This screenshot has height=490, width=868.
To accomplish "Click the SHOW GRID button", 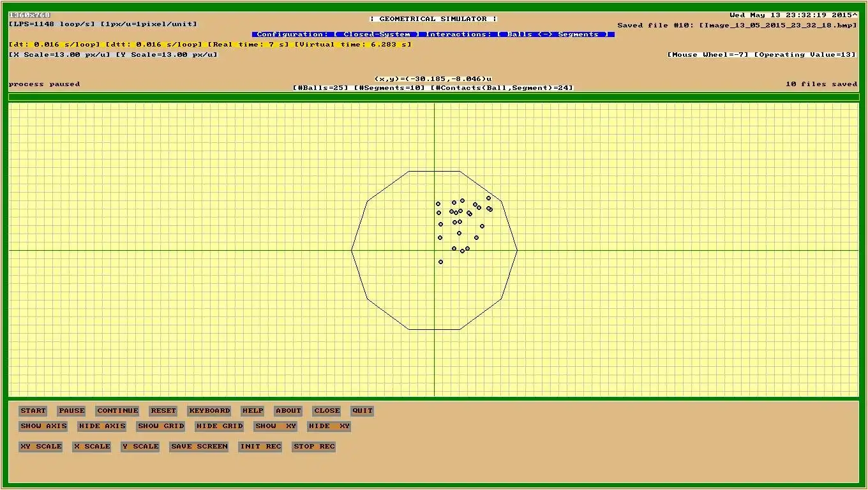I will 161,426.
